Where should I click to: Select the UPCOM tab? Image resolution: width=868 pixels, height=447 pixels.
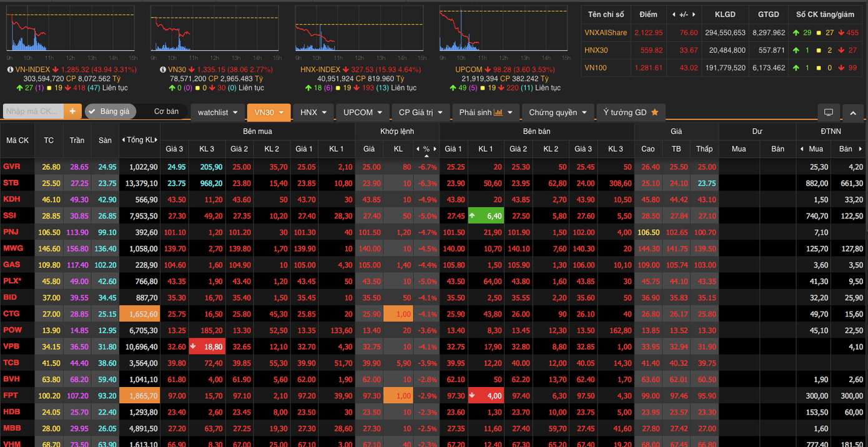[x=363, y=112]
